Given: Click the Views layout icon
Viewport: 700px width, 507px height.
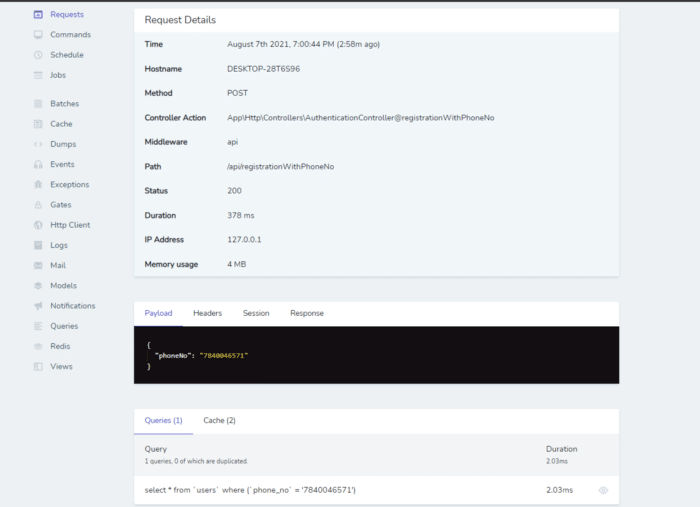Looking at the screenshot, I should point(38,366).
